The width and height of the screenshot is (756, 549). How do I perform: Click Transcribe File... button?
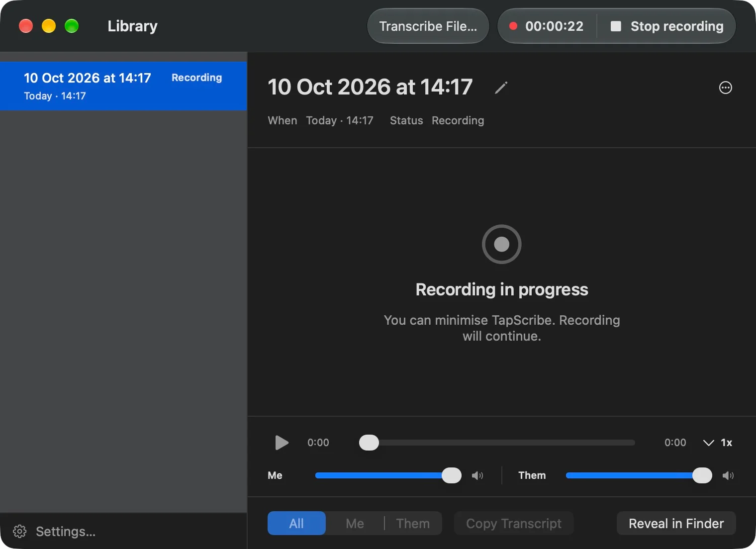pyautogui.click(x=428, y=26)
